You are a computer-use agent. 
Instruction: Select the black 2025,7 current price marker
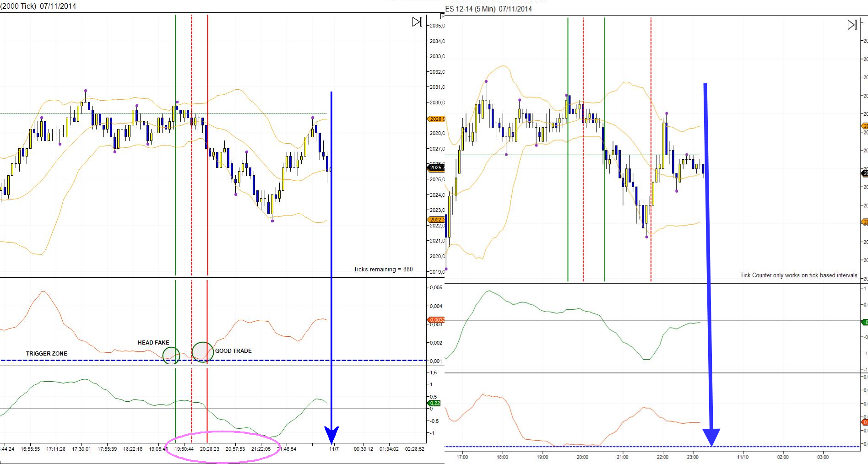pos(436,168)
